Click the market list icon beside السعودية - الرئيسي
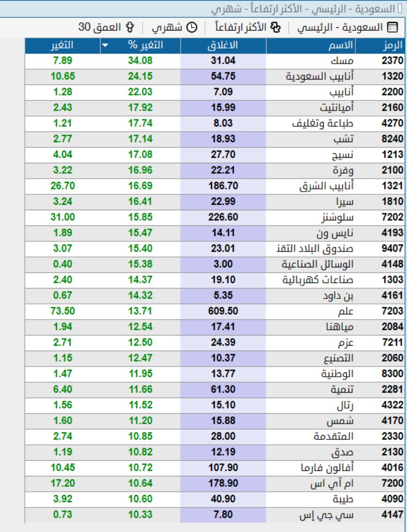Image resolution: width=407 pixels, height=532 pixels. point(392,27)
